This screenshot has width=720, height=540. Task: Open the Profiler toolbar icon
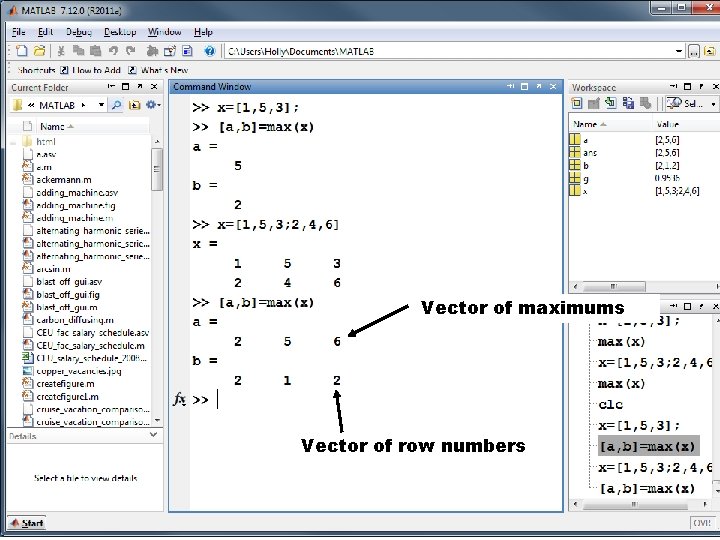187,51
